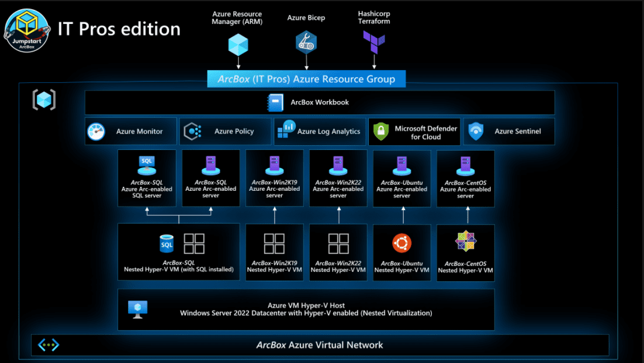Click the ArcBox-CentOS Nested Hyper-V VM caption
This screenshot has height=363, width=644.
pyautogui.click(x=465, y=267)
